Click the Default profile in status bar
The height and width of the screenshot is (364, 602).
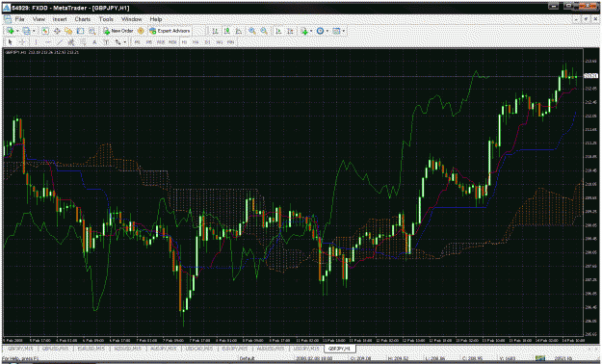pos(248,359)
